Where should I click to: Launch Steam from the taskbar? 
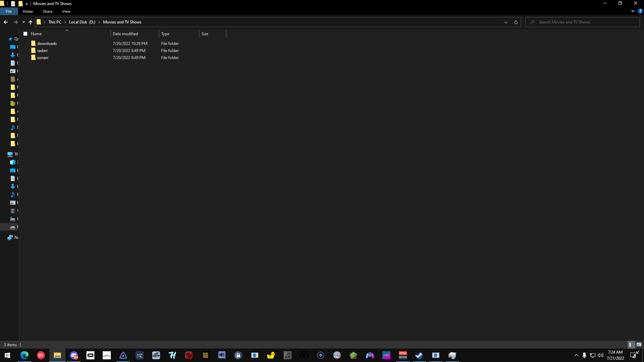pos(419,355)
